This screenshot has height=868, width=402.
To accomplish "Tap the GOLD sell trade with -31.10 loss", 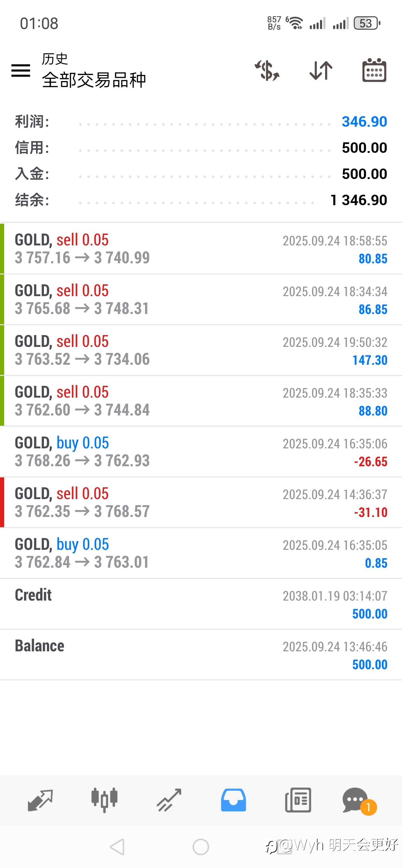I will 201,502.
